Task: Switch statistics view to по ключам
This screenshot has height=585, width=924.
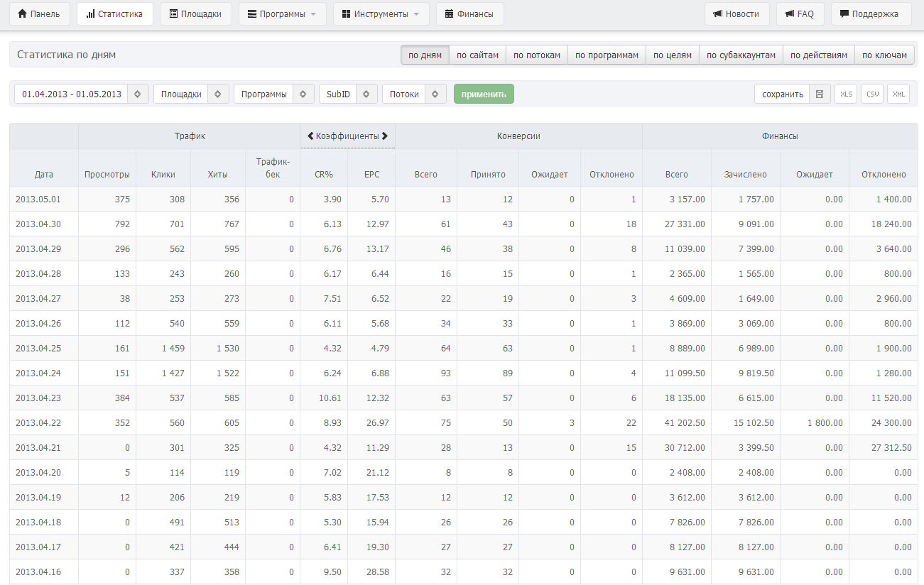Action: tap(884, 55)
